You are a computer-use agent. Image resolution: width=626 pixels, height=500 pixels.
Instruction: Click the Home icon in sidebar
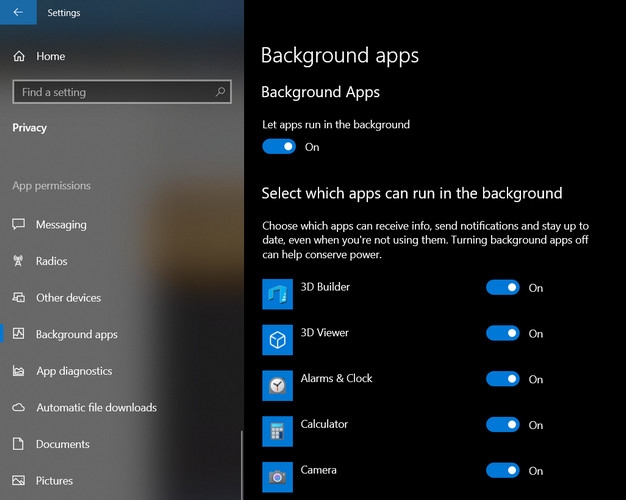pos(19,57)
